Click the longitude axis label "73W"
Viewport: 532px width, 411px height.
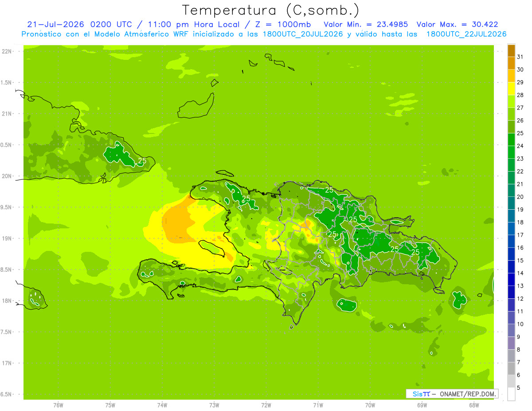tap(214, 405)
